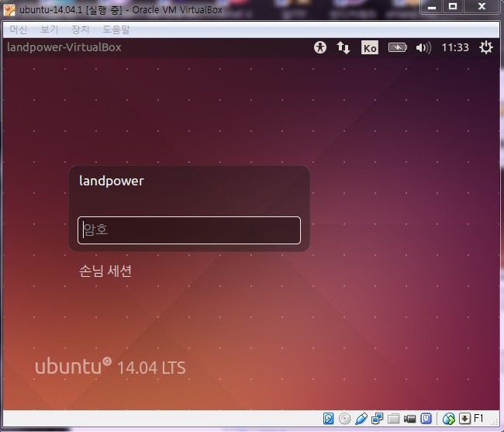Select the landpower user account
The image size is (504, 432).
pyautogui.click(x=112, y=181)
